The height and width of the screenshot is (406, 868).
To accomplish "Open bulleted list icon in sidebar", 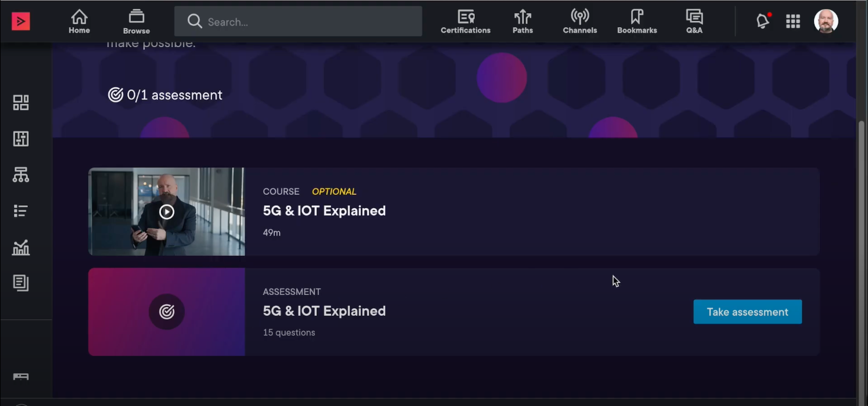I will click(21, 211).
